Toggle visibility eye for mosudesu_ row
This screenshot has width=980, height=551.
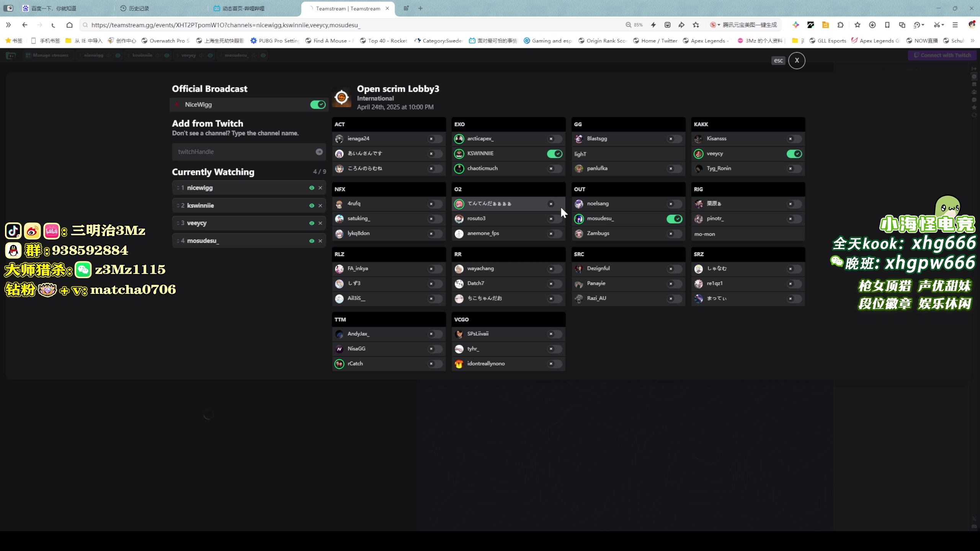312,241
